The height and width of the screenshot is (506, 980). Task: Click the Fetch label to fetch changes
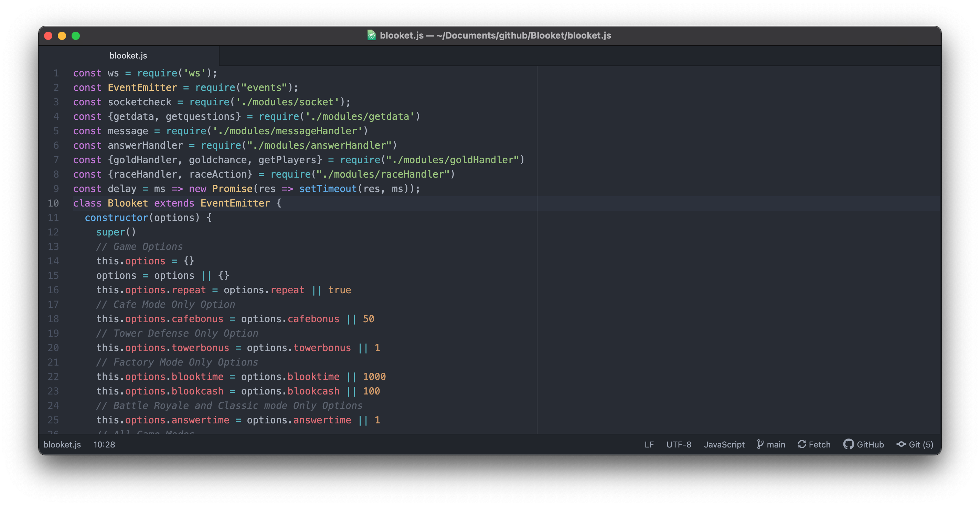point(820,444)
